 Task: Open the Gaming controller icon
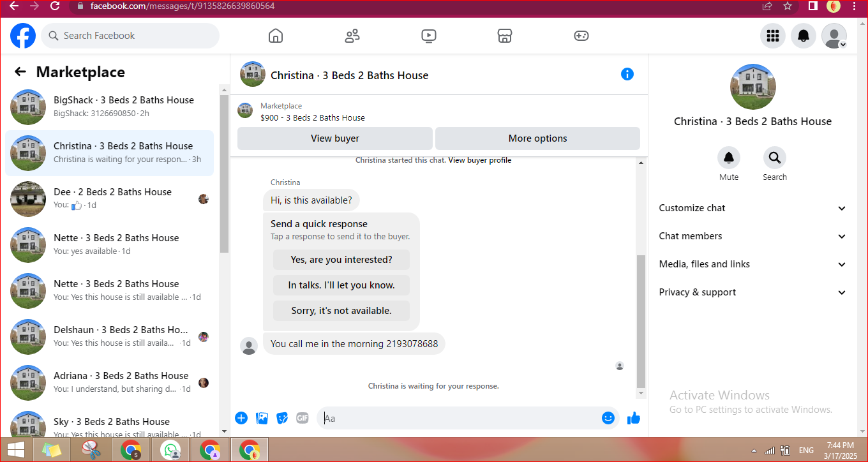581,36
